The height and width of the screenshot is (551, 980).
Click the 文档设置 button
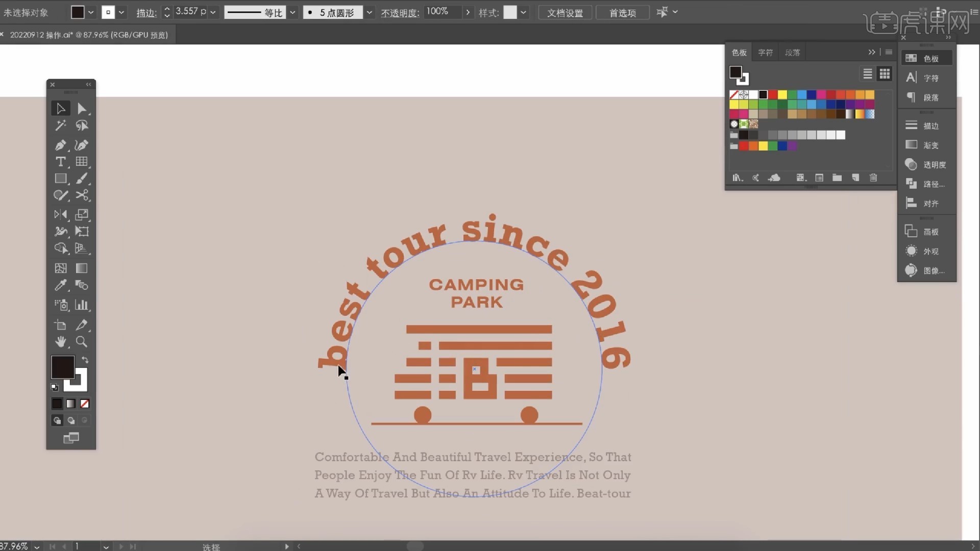tap(565, 13)
